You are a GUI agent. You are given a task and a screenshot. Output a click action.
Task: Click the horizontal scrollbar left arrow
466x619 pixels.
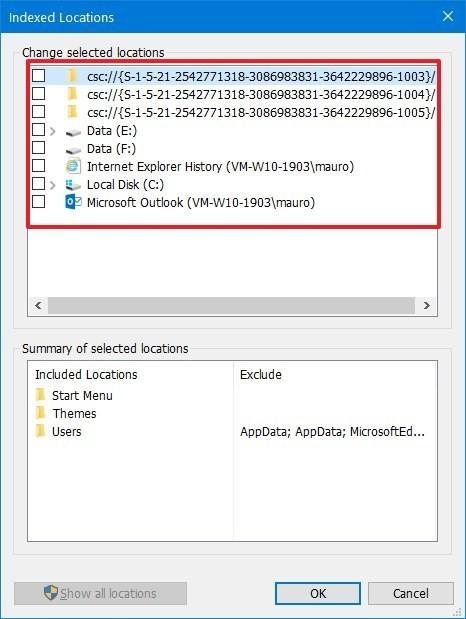point(38,306)
